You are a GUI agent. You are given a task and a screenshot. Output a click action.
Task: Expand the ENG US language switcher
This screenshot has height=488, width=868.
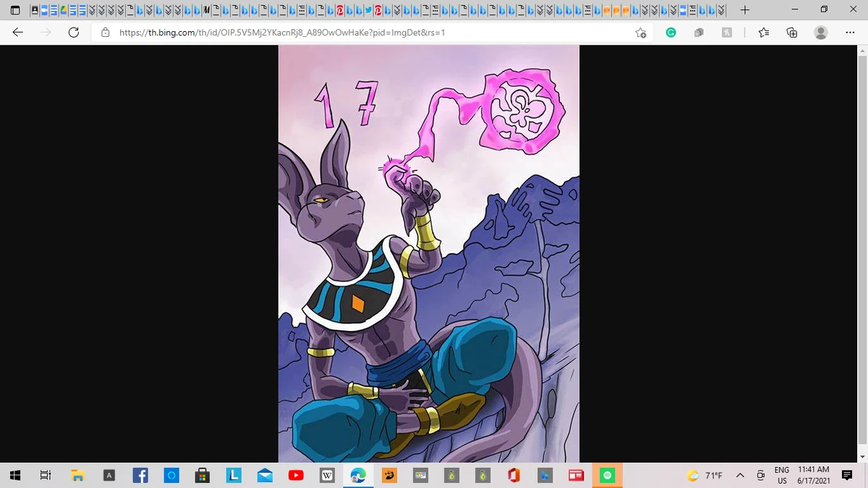tap(781, 474)
